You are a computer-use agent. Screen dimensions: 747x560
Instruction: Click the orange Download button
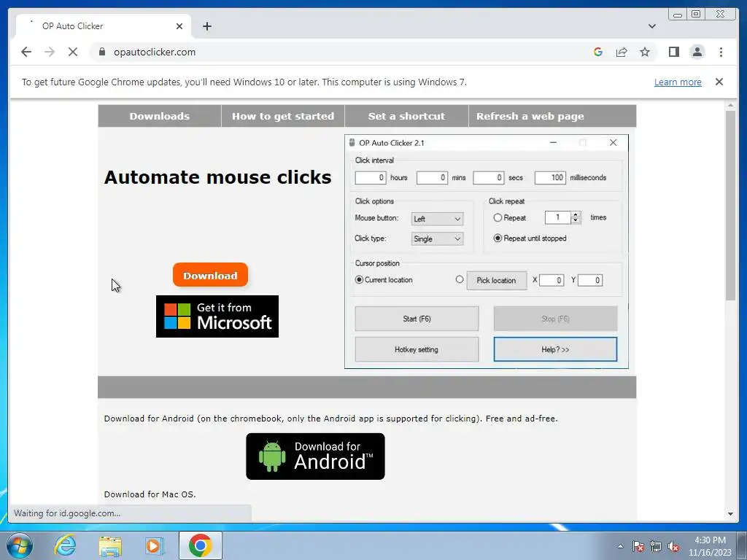210,275
